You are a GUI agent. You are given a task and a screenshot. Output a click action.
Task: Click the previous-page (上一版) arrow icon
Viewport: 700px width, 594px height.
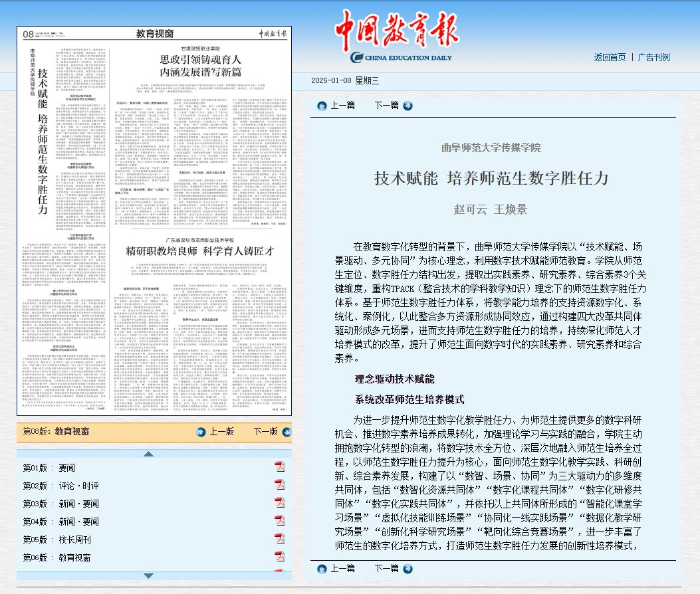point(201,432)
